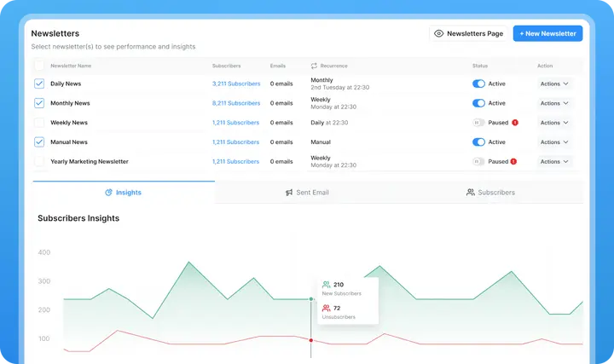
Task: Click the 400 y-axis label
Action: pyautogui.click(x=43, y=252)
